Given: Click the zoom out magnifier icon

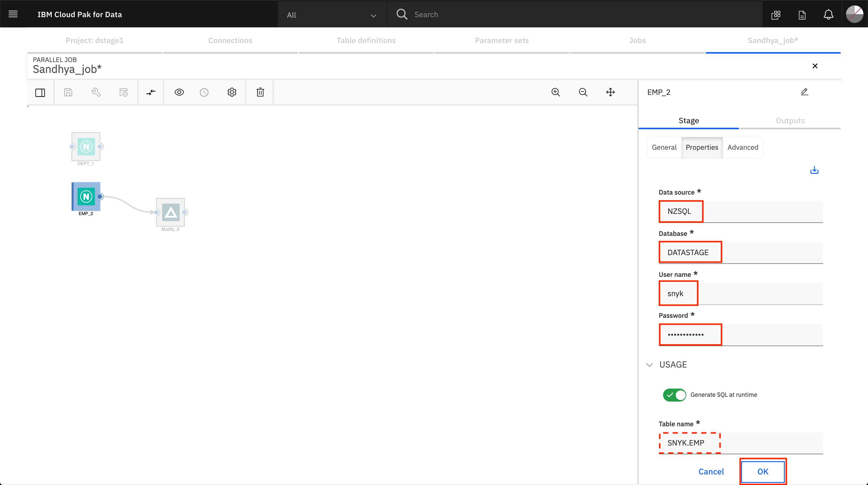Looking at the screenshot, I should click(x=583, y=92).
